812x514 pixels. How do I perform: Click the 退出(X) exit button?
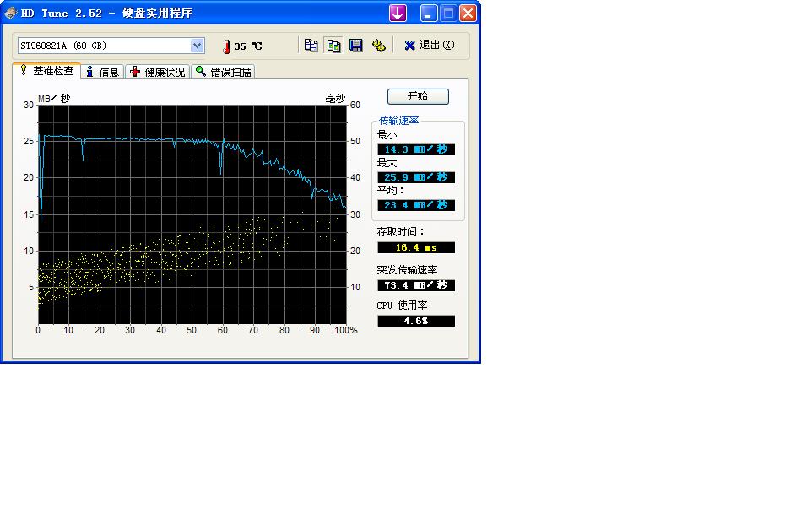click(429, 46)
